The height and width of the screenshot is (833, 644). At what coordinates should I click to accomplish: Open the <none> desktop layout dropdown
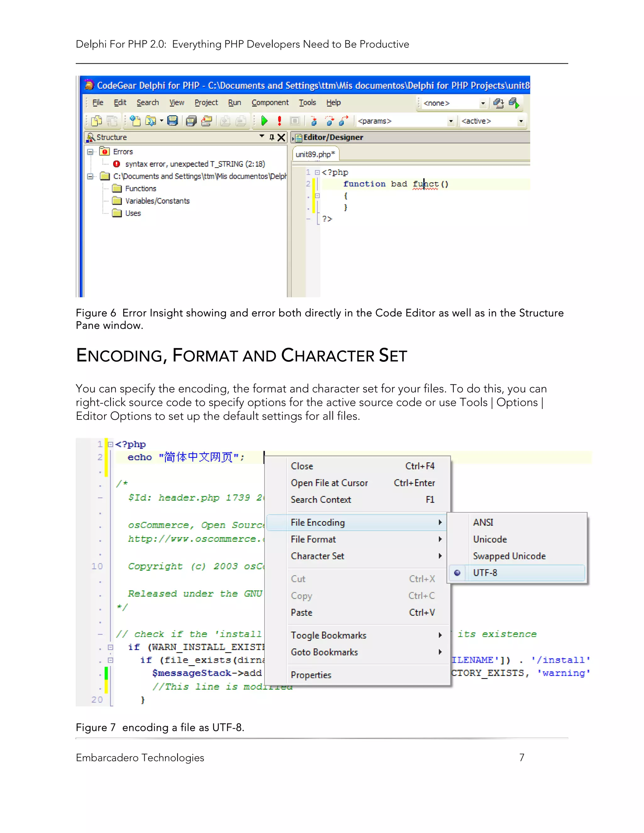483,103
